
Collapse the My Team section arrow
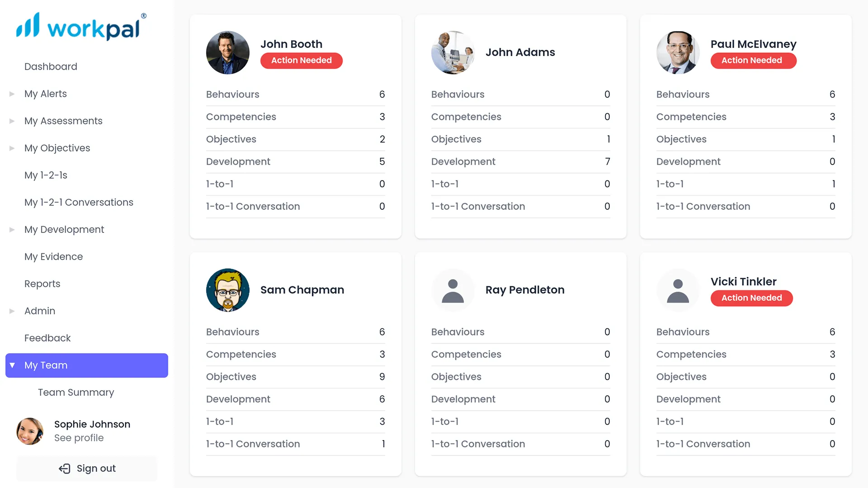12,365
